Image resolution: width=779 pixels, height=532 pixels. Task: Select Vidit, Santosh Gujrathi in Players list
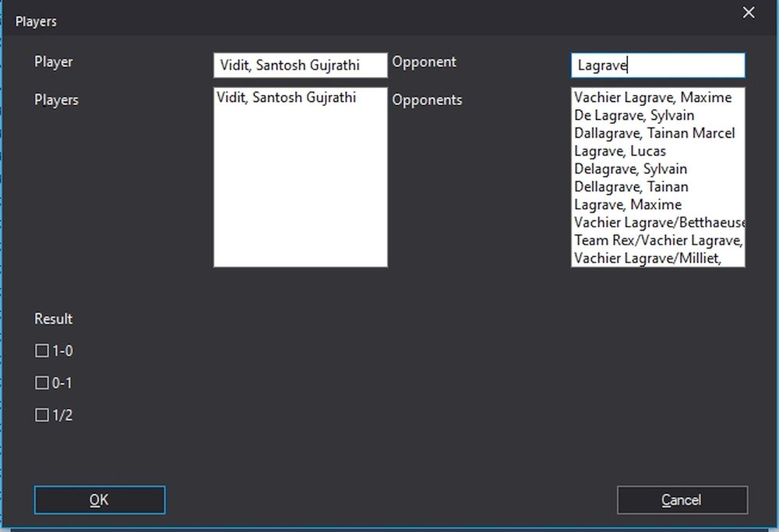coord(287,98)
